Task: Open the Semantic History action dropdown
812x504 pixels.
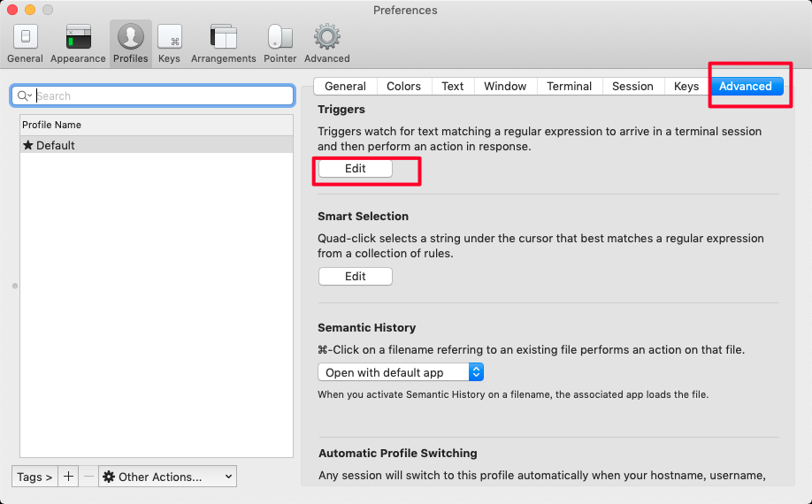Action: pos(401,372)
